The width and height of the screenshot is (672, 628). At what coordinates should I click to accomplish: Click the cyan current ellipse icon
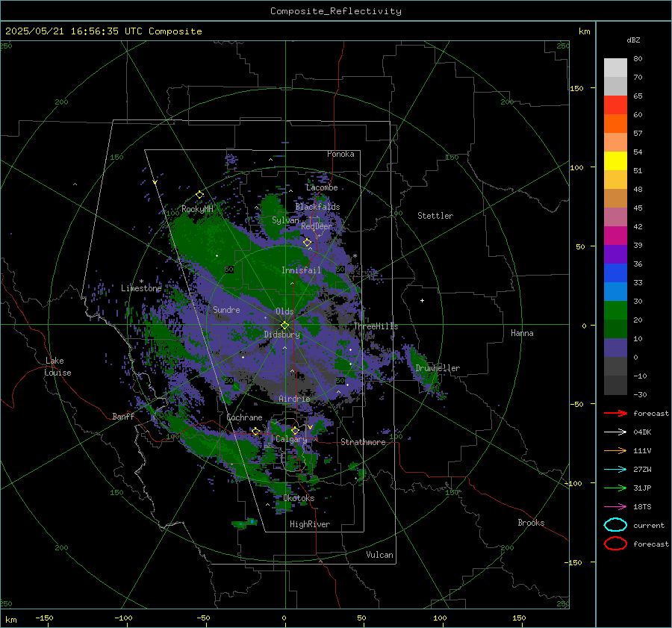click(x=615, y=525)
